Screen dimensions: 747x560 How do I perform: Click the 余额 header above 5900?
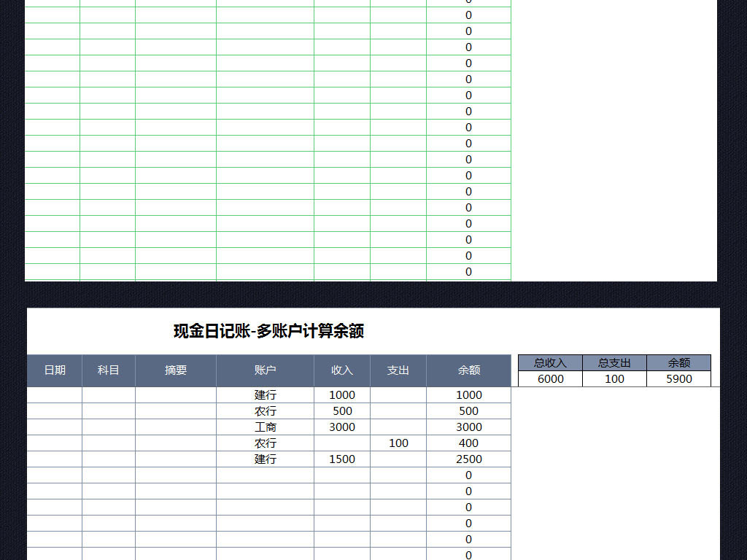tap(679, 363)
